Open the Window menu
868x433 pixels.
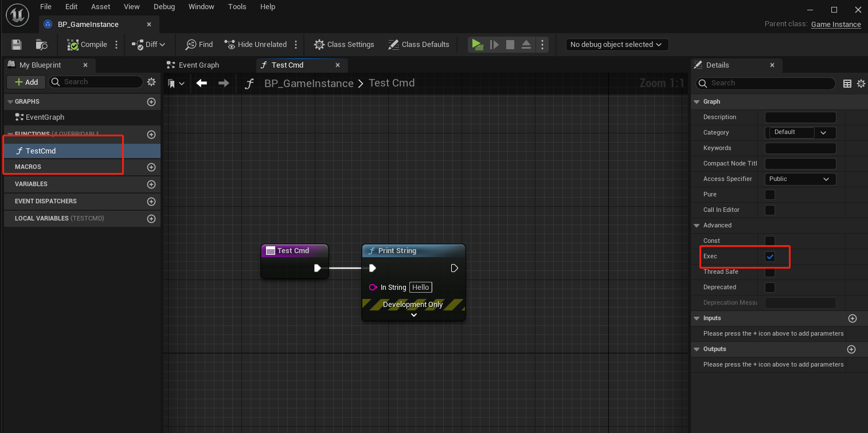pyautogui.click(x=201, y=7)
